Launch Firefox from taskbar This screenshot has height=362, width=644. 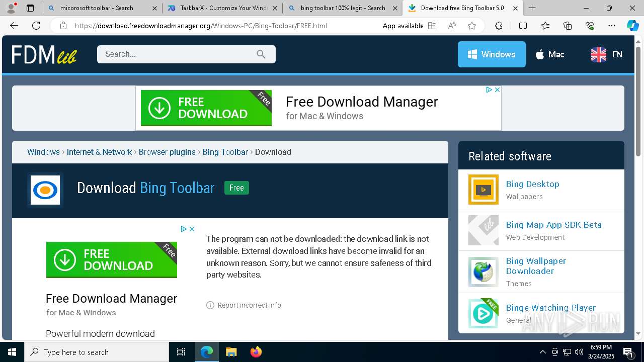click(x=256, y=352)
